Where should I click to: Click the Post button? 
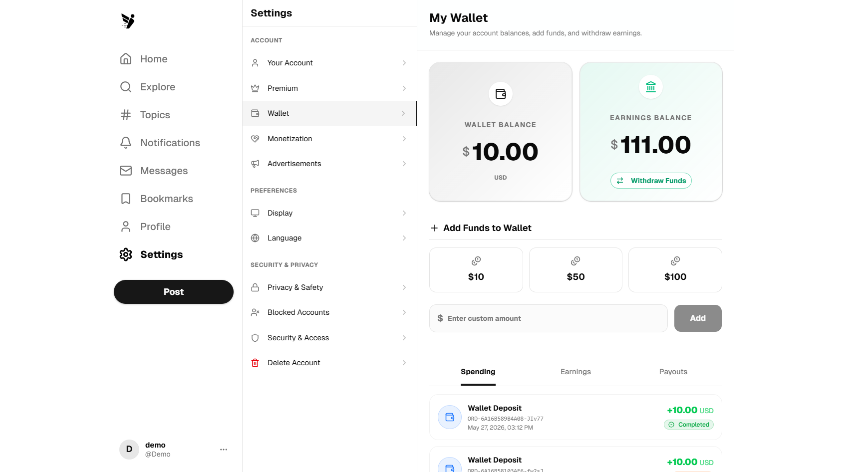click(174, 292)
